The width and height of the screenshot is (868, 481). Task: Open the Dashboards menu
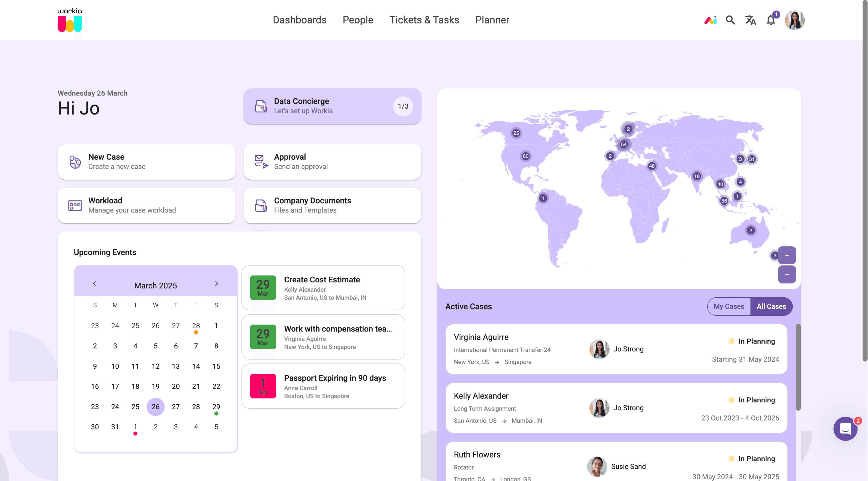coord(299,20)
